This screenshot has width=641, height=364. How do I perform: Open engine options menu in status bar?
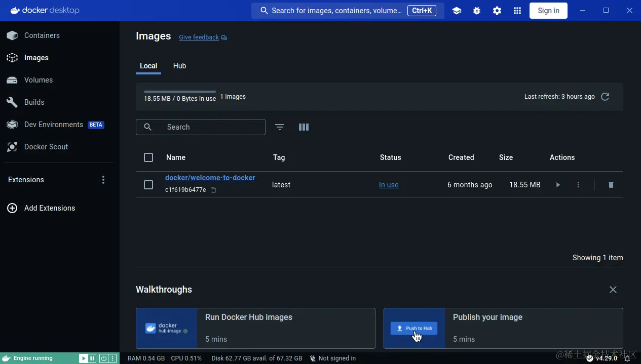pyautogui.click(x=112, y=358)
